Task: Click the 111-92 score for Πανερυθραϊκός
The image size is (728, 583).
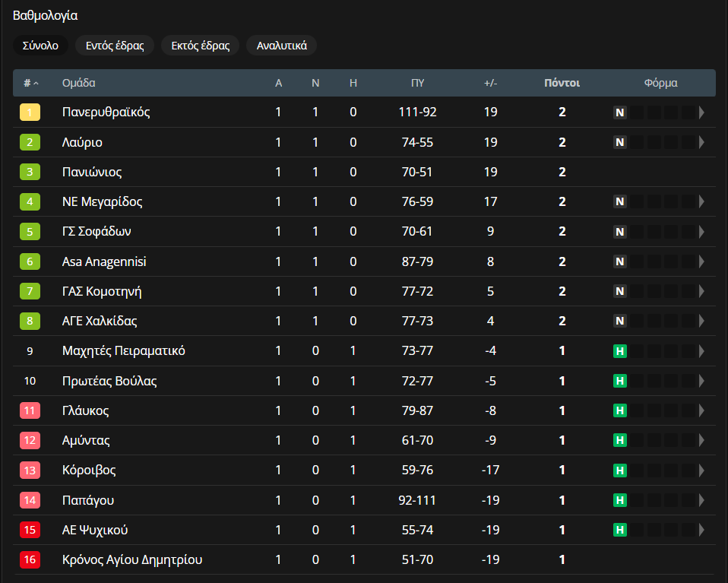Action: coord(417,112)
